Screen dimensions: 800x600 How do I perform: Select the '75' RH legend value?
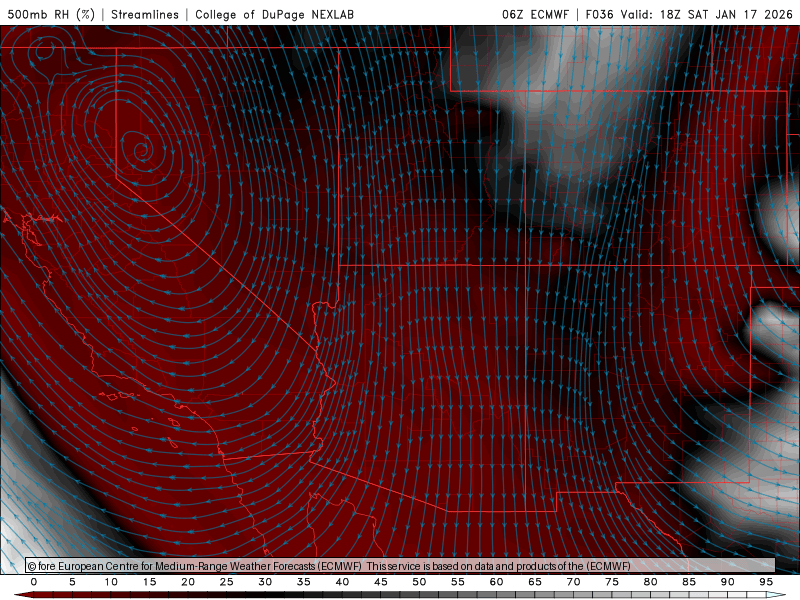pos(612,582)
